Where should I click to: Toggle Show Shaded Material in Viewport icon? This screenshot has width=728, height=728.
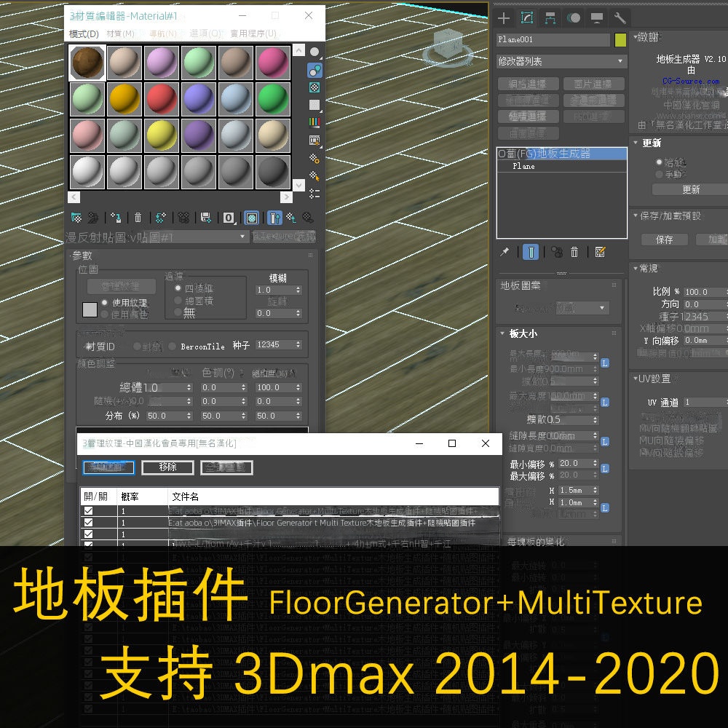click(251, 218)
